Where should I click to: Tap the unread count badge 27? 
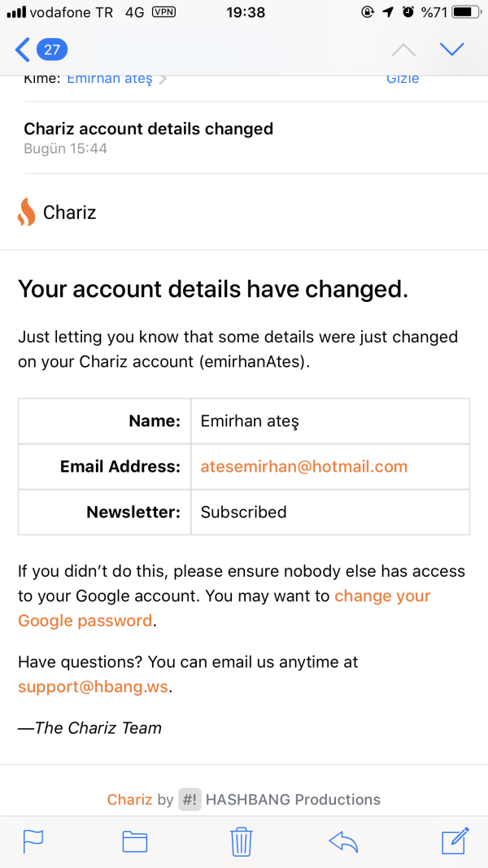tap(52, 50)
